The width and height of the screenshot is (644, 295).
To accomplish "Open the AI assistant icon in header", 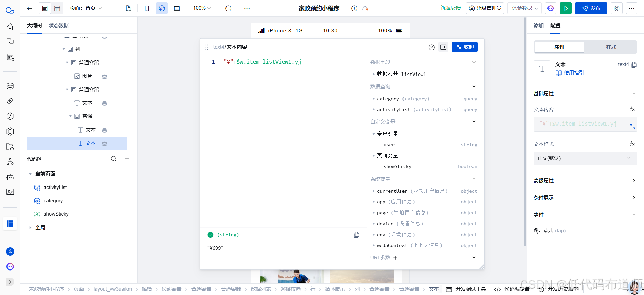I will pyautogui.click(x=551, y=8).
